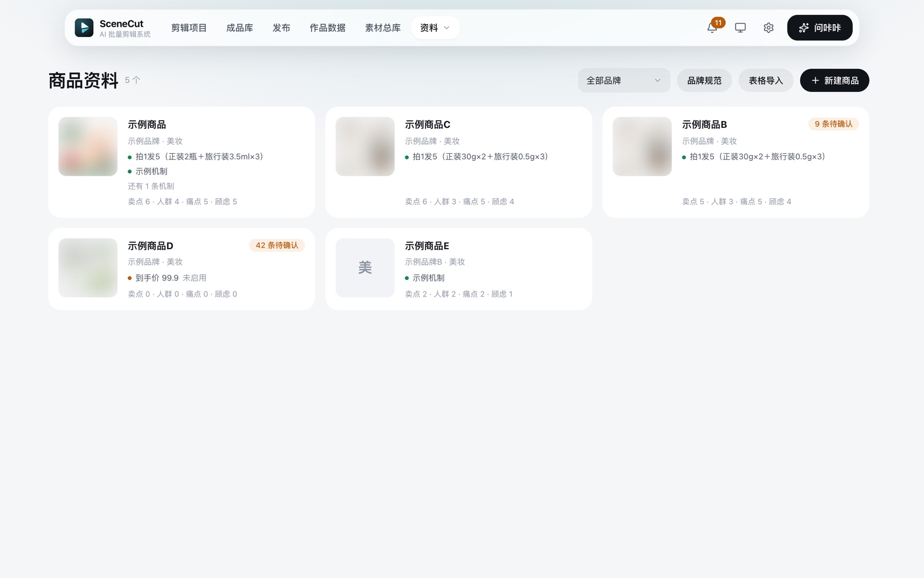Image resolution: width=924 pixels, height=578 pixels.
Task: Click the monitor display icon
Action: click(740, 28)
